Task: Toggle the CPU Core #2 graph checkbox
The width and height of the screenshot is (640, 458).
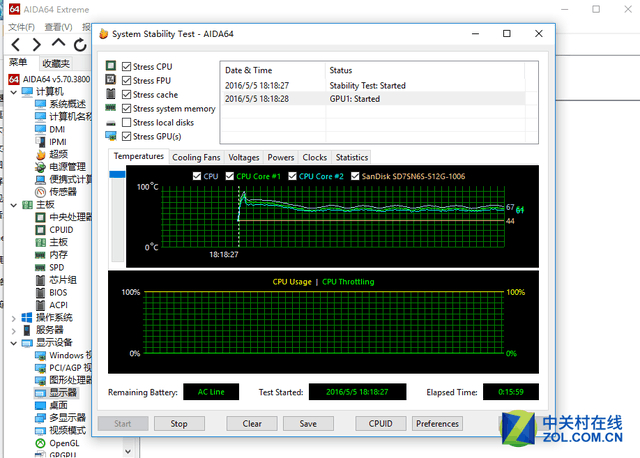Action: 292,176
